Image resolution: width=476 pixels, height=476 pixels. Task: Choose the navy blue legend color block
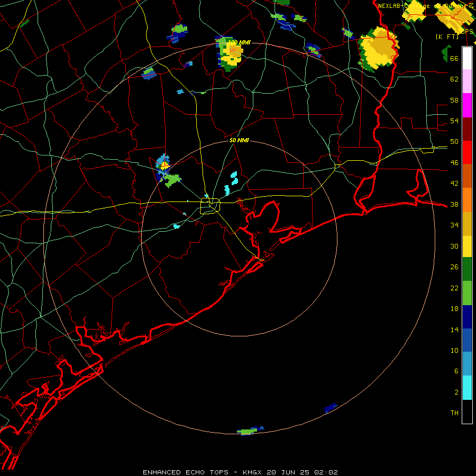pos(467,317)
